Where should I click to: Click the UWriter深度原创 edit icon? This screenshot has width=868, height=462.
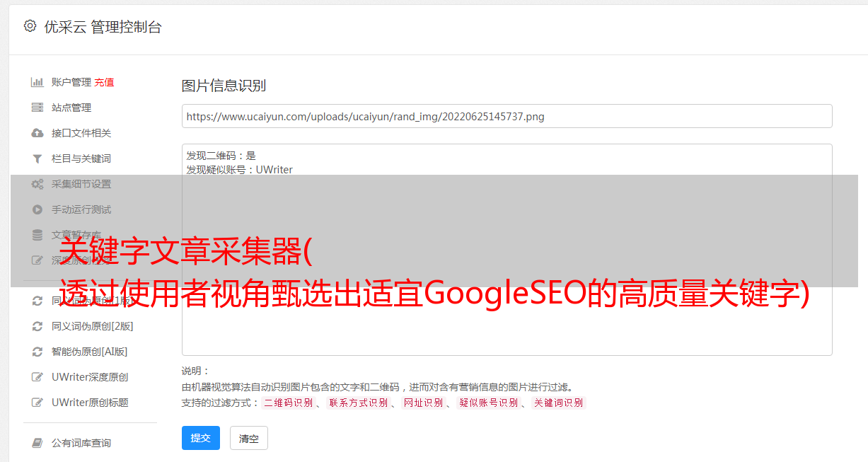[x=37, y=377]
